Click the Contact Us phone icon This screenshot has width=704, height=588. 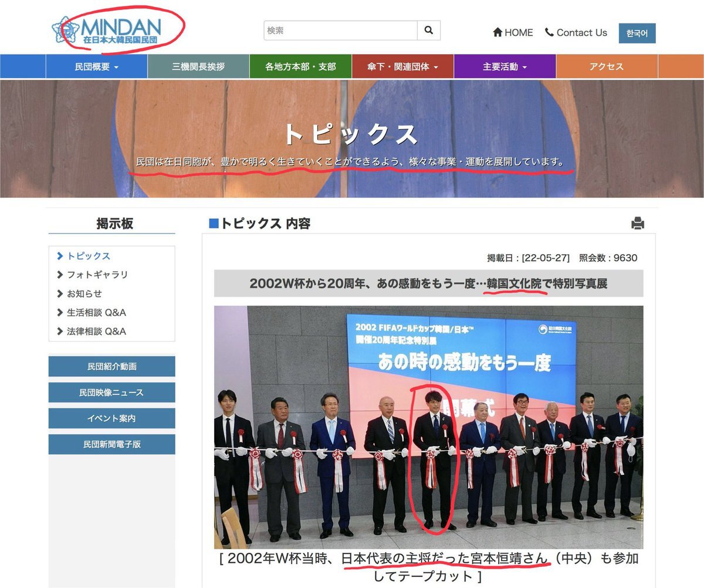[x=549, y=32]
